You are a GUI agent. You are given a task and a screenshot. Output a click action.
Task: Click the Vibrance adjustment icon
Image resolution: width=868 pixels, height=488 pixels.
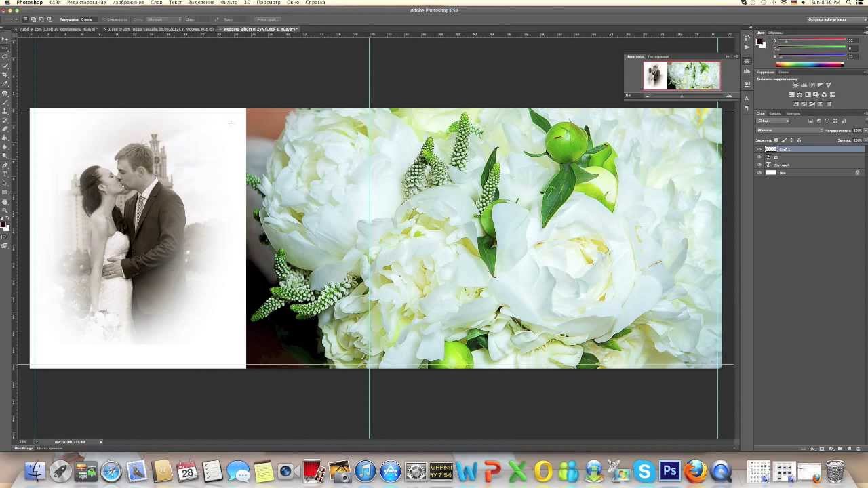pos(828,85)
